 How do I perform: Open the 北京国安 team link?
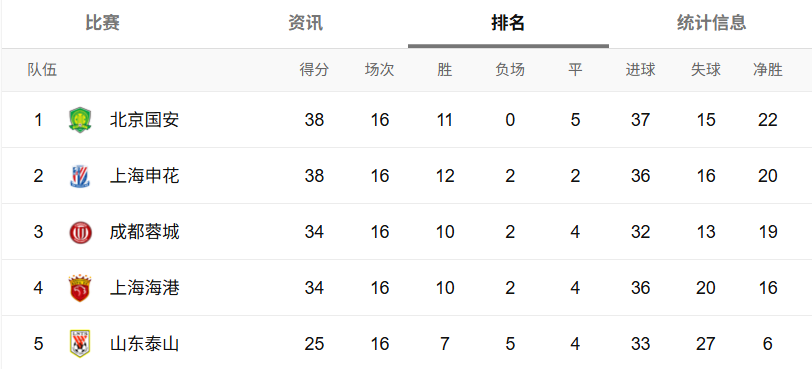[144, 120]
